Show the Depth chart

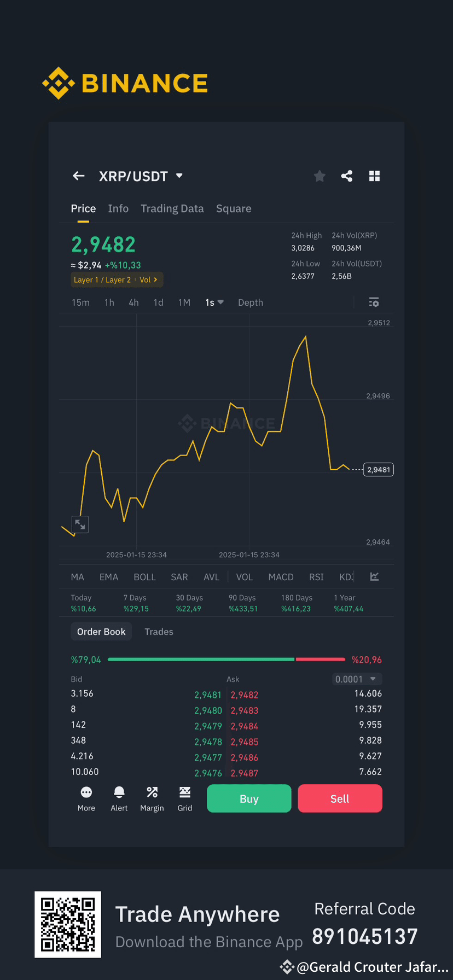coord(251,302)
